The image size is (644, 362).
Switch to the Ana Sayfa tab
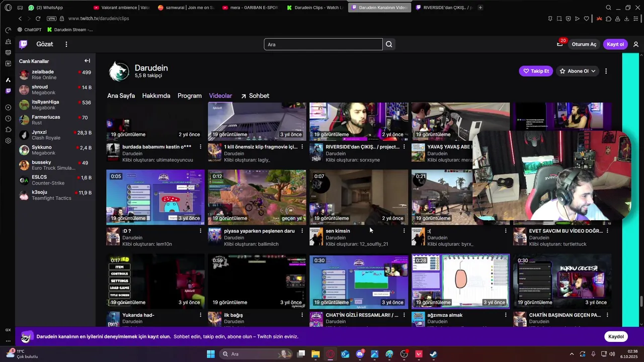click(121, 96)
